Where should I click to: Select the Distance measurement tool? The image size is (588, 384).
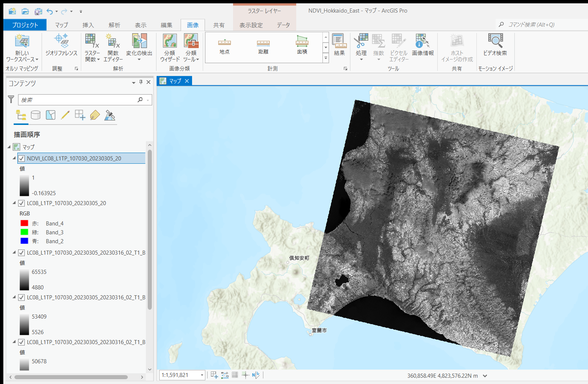(x=263, y=47)
